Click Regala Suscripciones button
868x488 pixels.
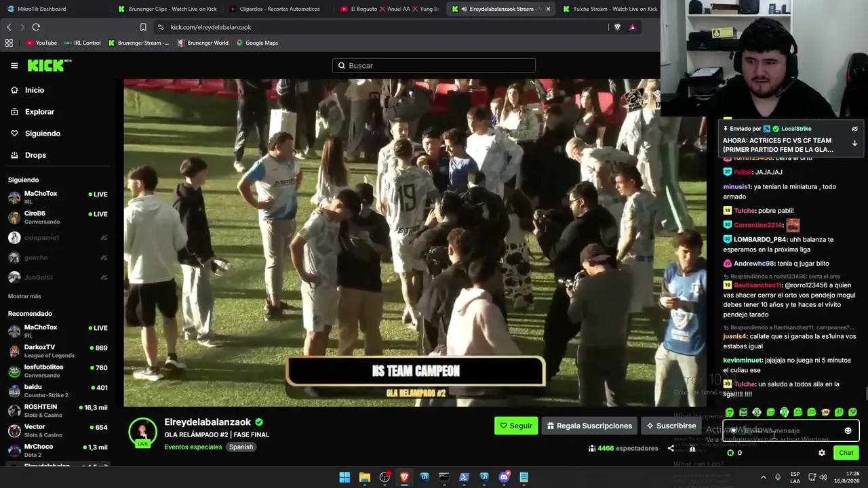[x=589, y=426]
